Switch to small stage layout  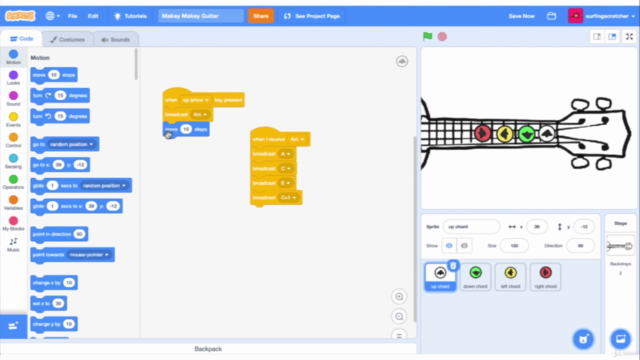pyautogui.click(x=597, y=37)
